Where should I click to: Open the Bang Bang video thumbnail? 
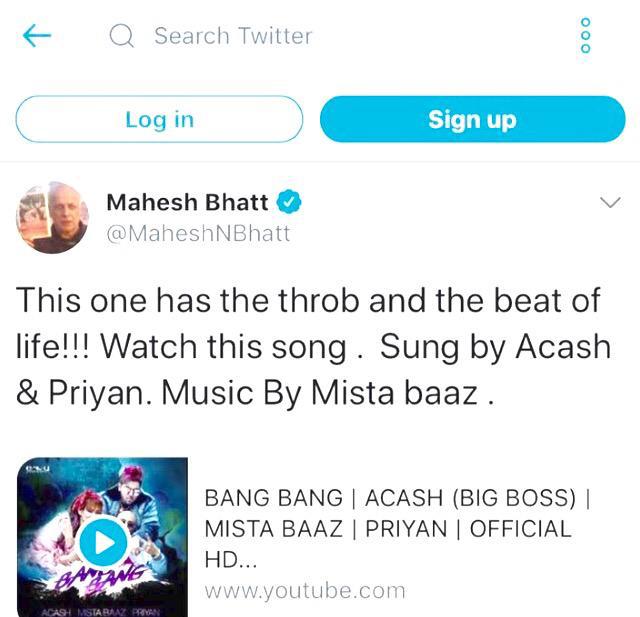tap(102, 537)
